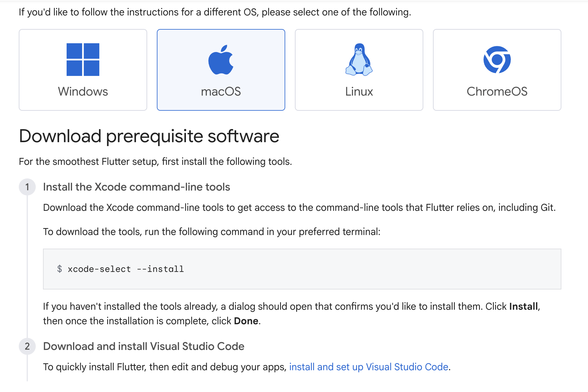Click the 'Download and install Visual Studio Code' heading
The width and height of the screenshot is (588, 392).
pyautogui.click(x=144, y=346)
